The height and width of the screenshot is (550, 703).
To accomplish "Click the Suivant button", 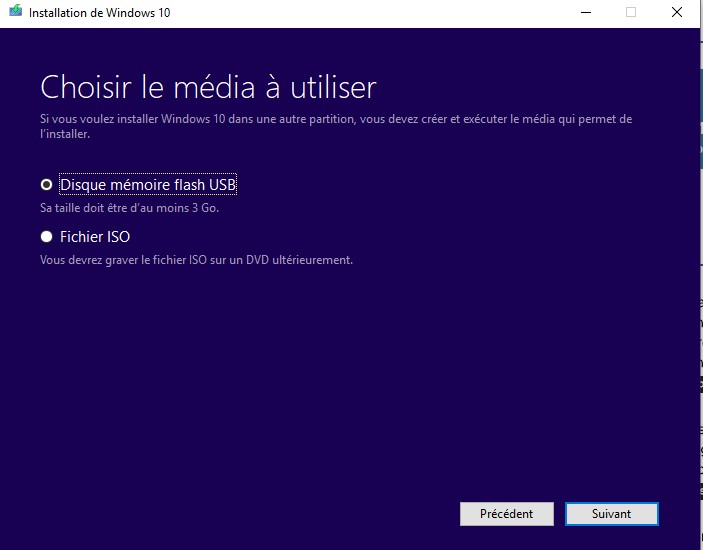I will [x=612, y=514].
